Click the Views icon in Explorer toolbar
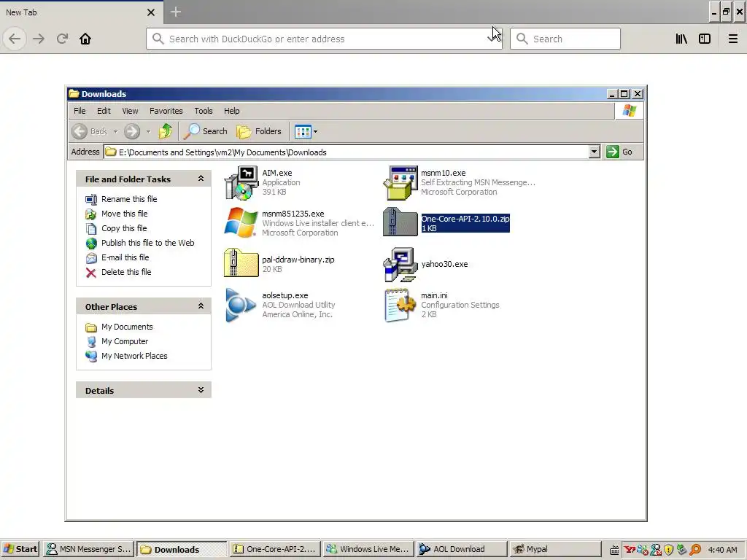Viewport: 747px width, 560px height. tap(303, 131)
